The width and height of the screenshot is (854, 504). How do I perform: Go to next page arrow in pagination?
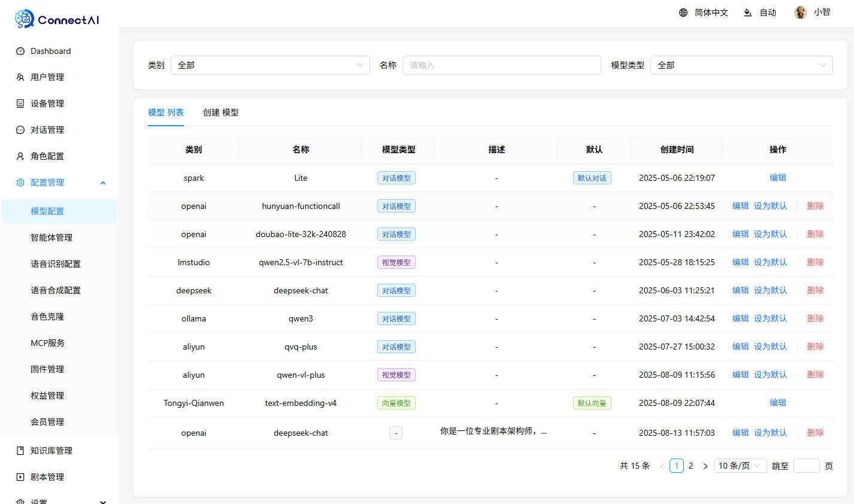point(705,466)
